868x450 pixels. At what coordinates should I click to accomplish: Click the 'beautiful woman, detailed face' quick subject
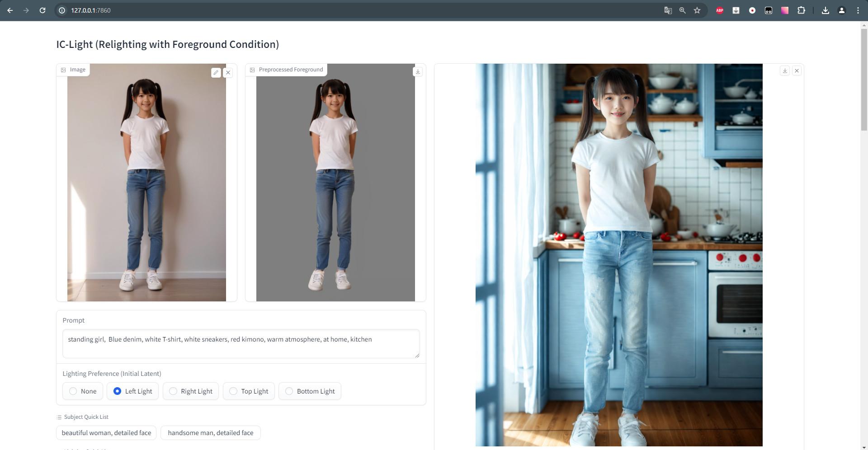[x=106, y=433]
